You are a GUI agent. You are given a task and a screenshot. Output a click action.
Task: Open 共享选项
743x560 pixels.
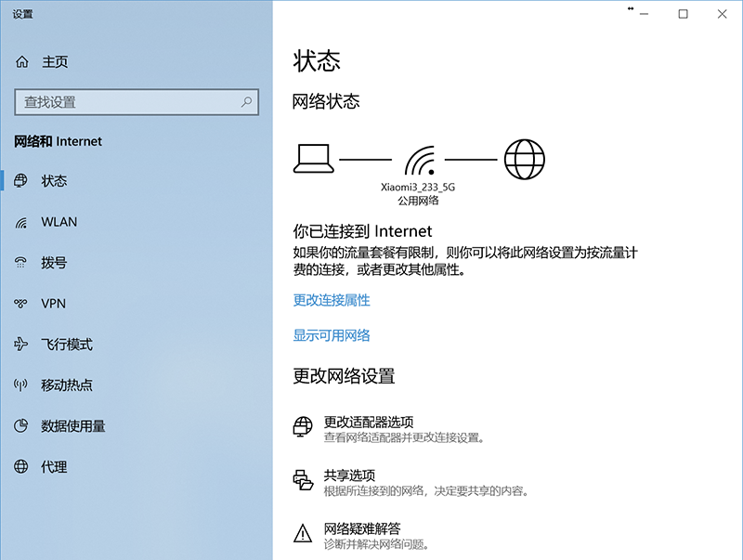coord(349,475)
